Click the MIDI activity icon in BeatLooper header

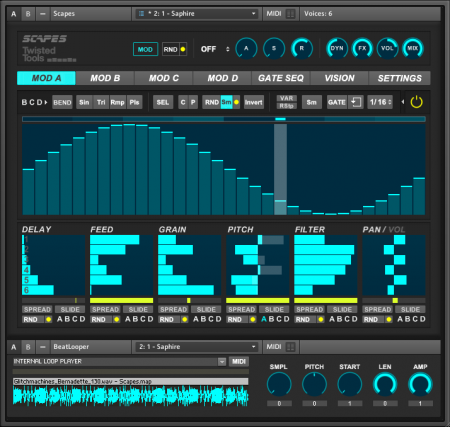tap(291, 347)
